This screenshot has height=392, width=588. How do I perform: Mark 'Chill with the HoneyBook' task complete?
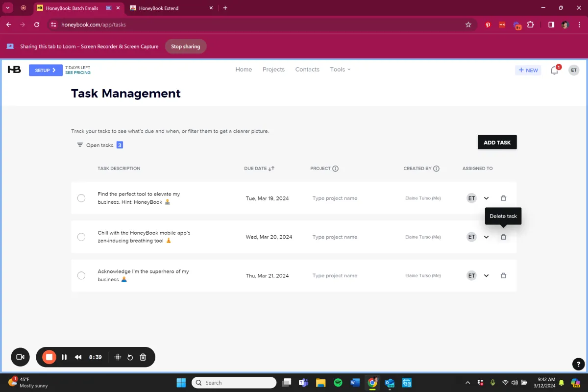(x=81, y=237)
